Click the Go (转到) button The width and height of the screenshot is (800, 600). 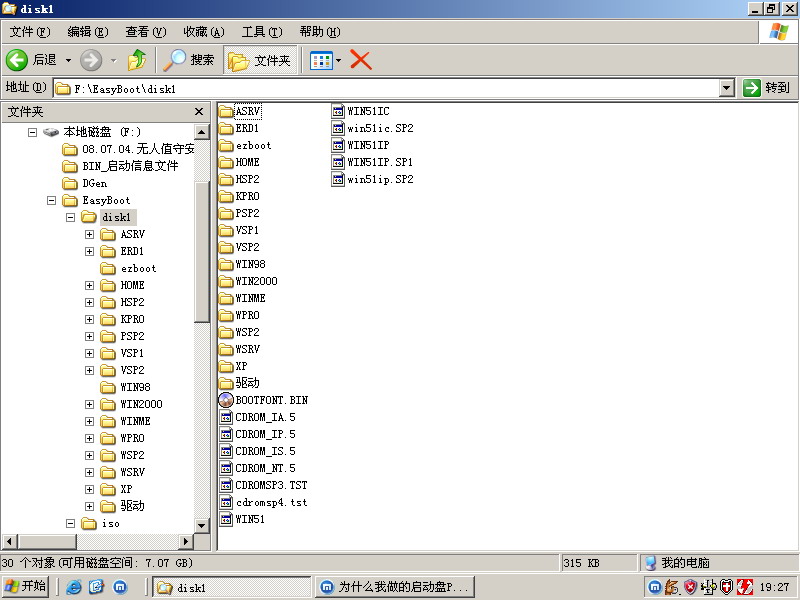tap(766, 88)
